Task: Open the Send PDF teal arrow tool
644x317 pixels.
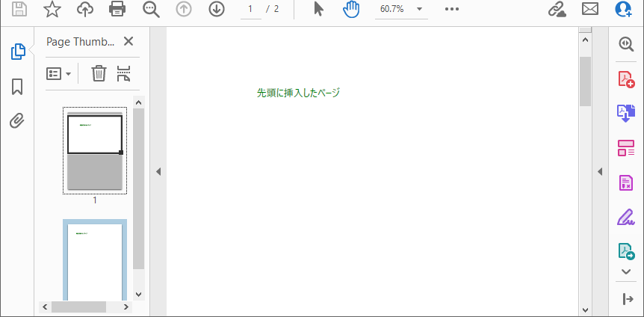Action: 626,251
